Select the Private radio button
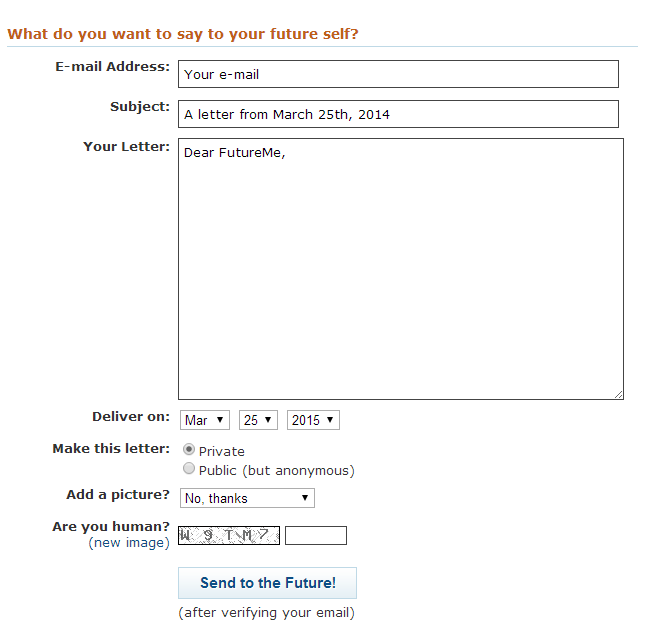Viewport: 661px width, 644px height. (x=189, y=450)
